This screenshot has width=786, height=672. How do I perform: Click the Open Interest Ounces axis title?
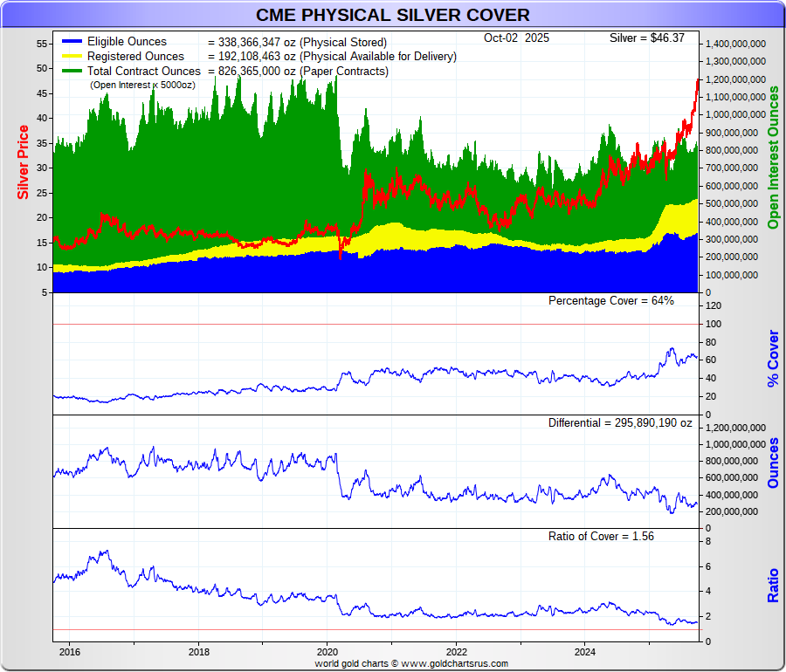click(x=774, y=157)
